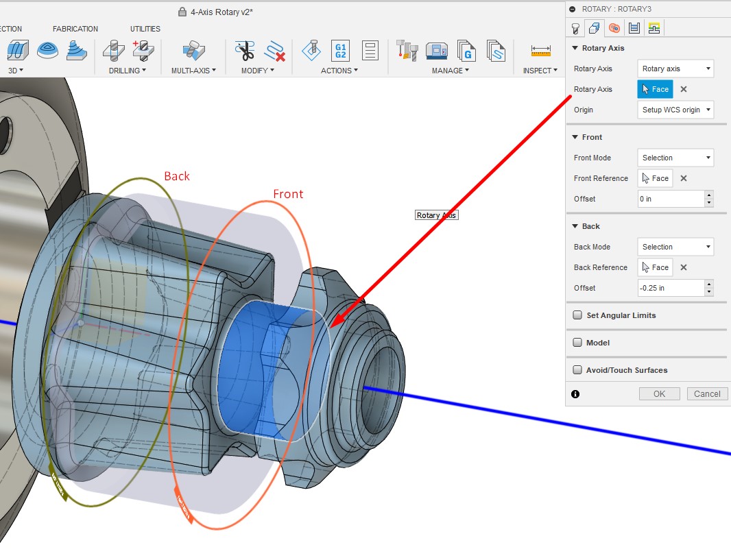Click the Front Offset field showing 0 in
The image size is (731, 560).
(x=671, y=199)
